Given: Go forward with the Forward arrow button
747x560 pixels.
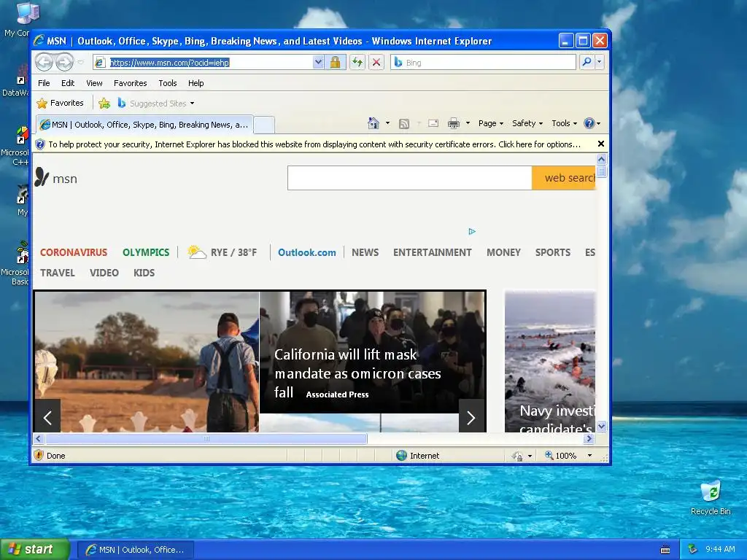Looking at the screenshot, I should point(64,62).
